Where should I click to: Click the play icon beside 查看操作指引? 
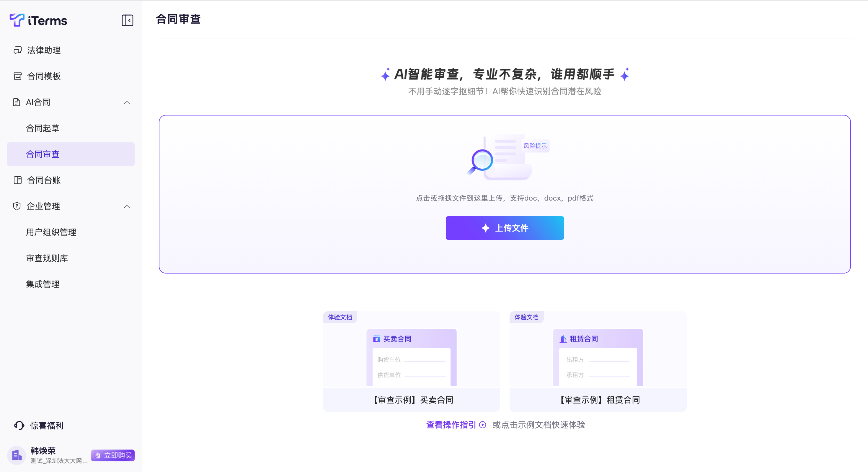(x=483, y=425)
